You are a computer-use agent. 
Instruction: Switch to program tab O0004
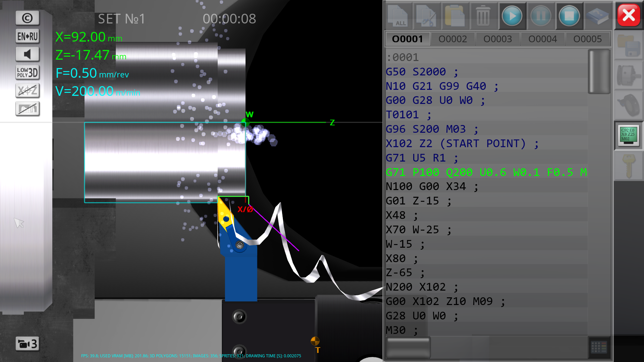pos(542,39)
